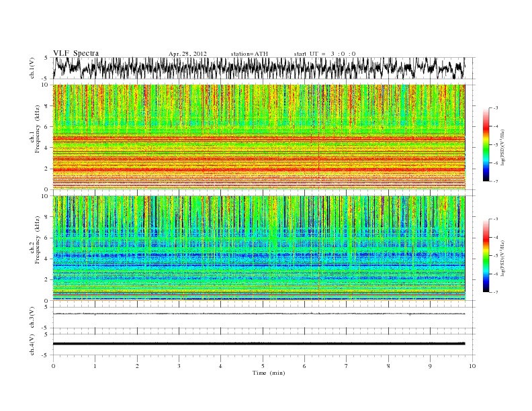Click the 3 tick on the time axis

click(179, 366)
